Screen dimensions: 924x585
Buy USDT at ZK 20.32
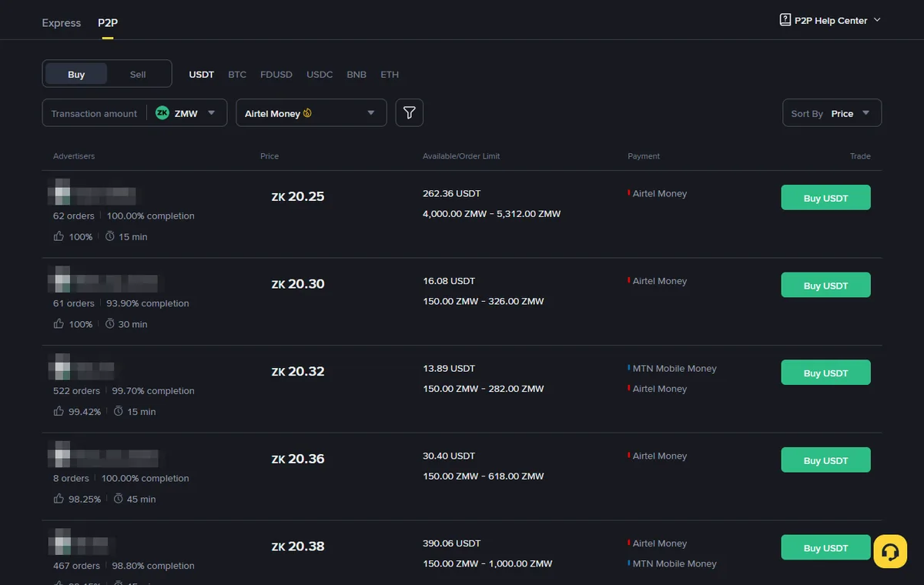[x=825, y=373]
